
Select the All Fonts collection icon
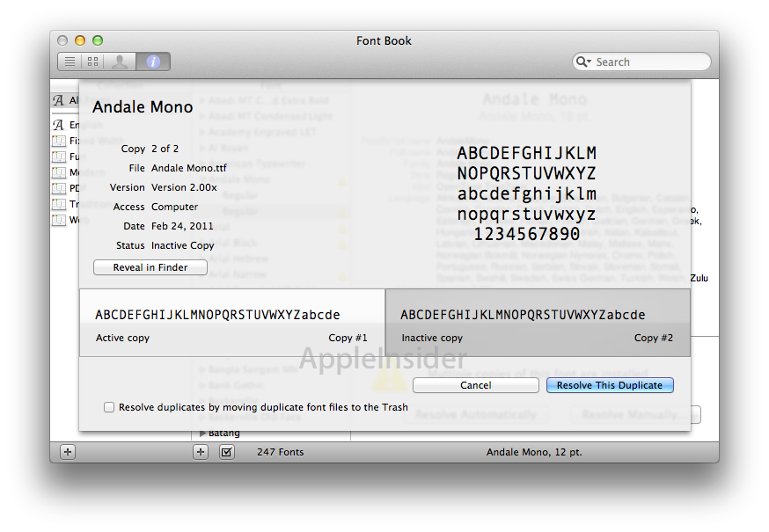click(58, 100)
